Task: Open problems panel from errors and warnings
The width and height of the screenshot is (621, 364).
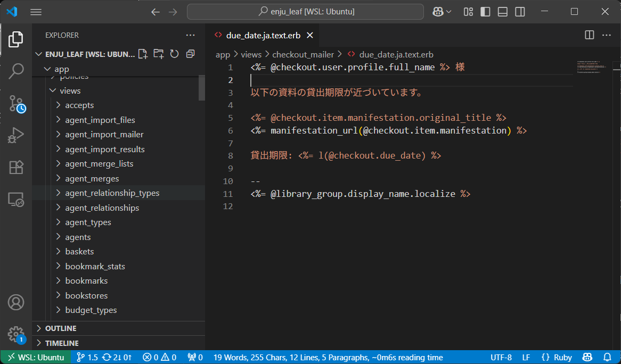Action: pos(160,357)
